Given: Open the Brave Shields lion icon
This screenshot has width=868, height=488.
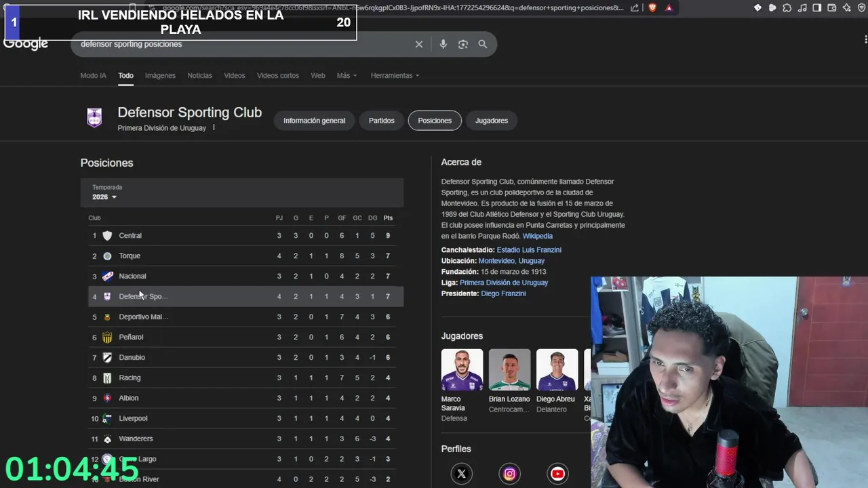Looking at the screenshot, I should (x=652, y=7).
